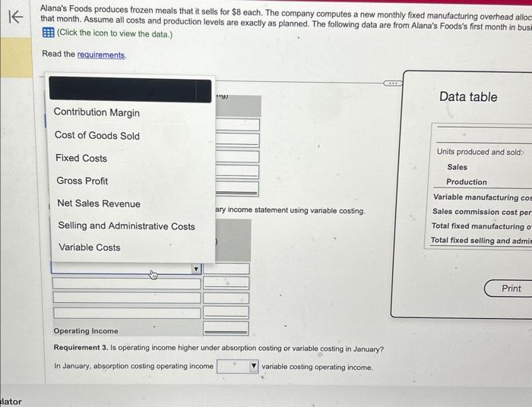532x407 pixels.
Task: Select Net Sales Revenue option
Action: pos(99,204)
